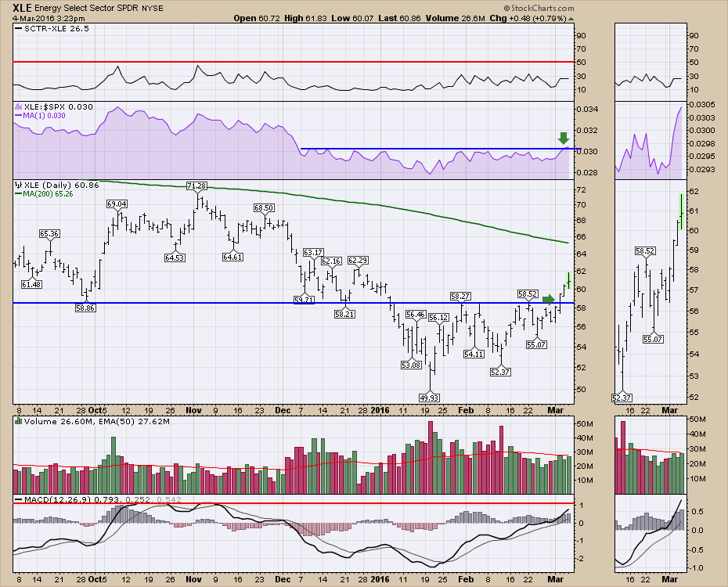Viewport: 728px width, 587px height.
Task: Click the 52.37 low label in main chart
Action: click(500, 372)
